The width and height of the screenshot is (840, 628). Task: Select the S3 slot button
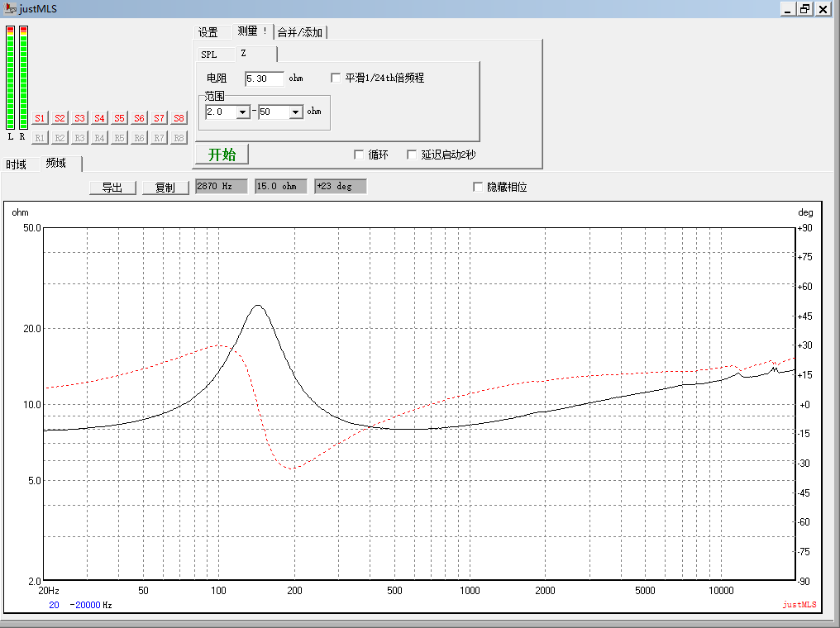point(79,118)
